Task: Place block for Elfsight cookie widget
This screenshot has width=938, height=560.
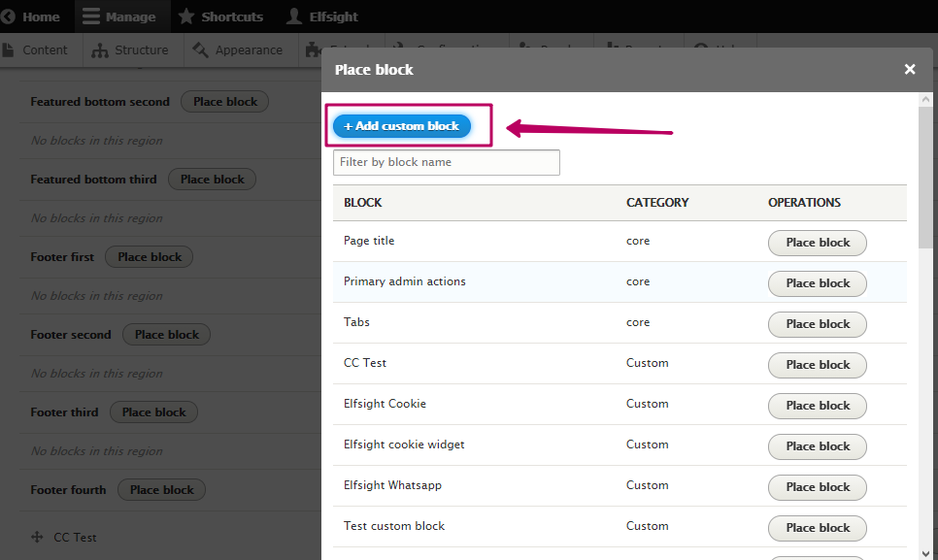Action: coord(818,445)
